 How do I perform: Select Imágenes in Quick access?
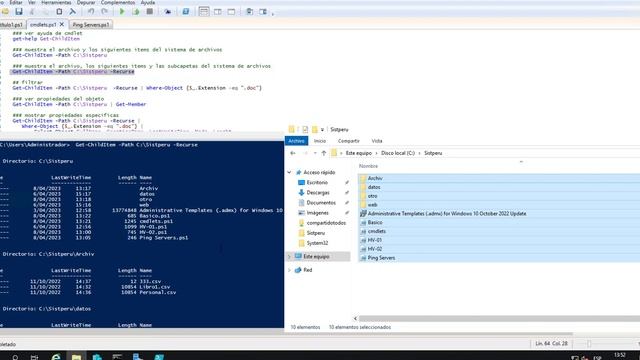317,213
